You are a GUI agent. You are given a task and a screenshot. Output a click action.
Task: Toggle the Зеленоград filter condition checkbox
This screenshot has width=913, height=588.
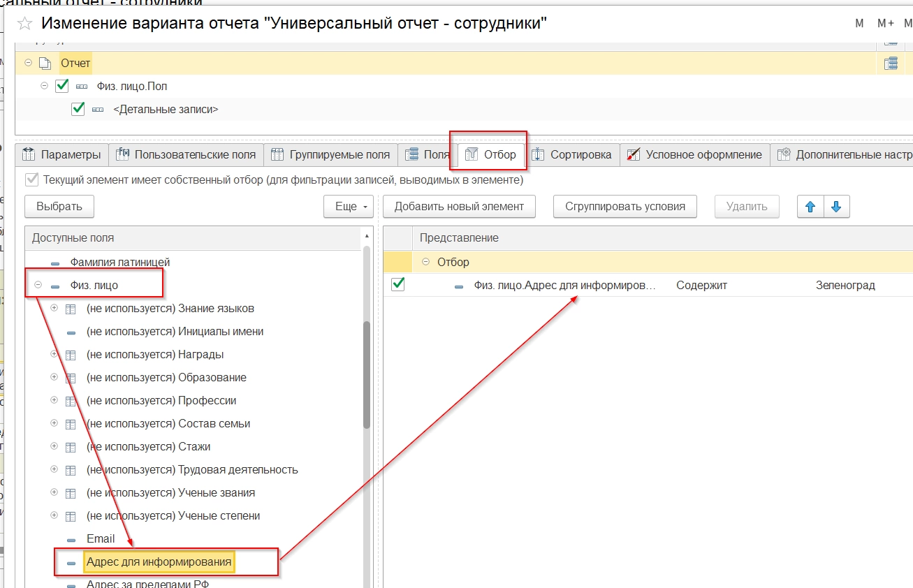(x=398, y=284)
